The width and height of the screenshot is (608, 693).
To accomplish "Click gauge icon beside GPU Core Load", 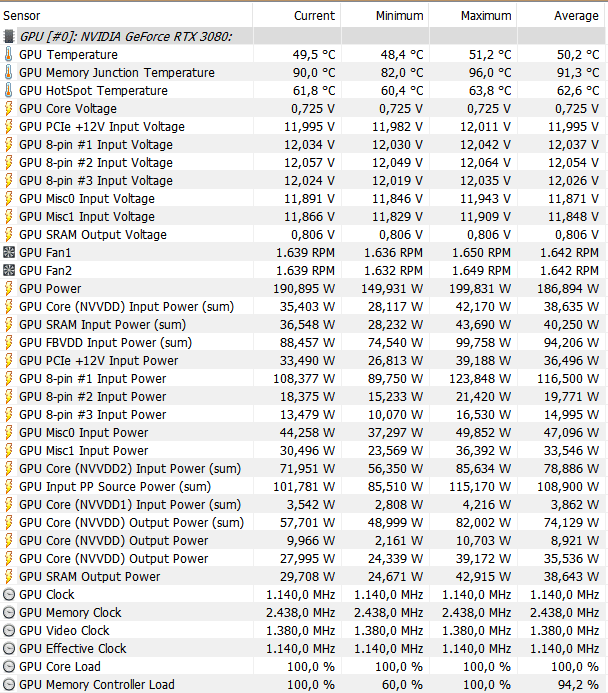I will coord(9,667).
